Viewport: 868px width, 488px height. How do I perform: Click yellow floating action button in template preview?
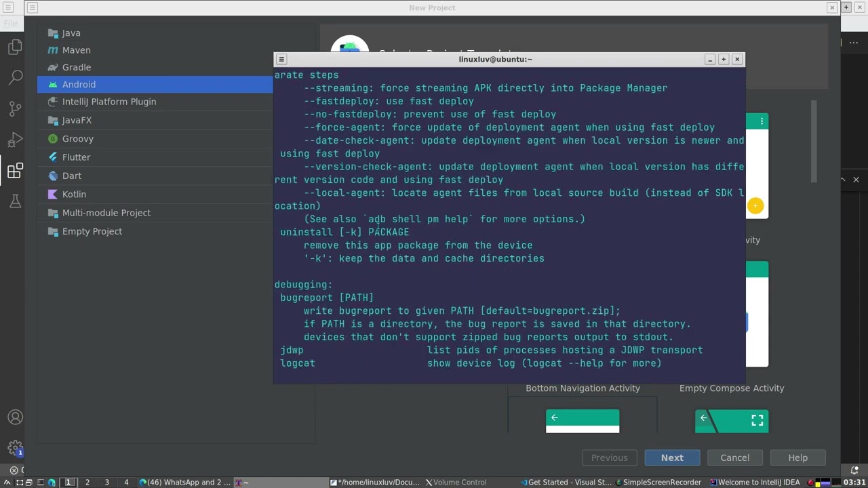pos(755,205)
